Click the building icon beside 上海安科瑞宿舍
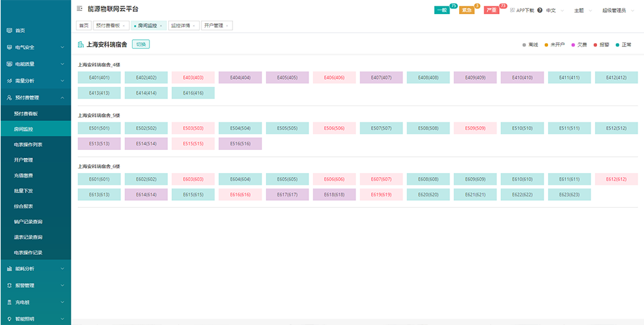 point(80,44)
